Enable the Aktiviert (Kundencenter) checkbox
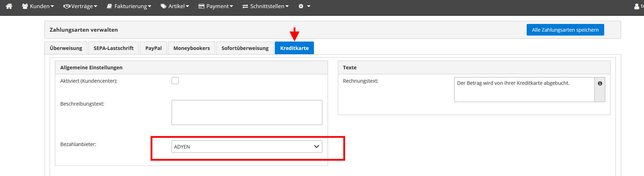 [x=175, y=81]
